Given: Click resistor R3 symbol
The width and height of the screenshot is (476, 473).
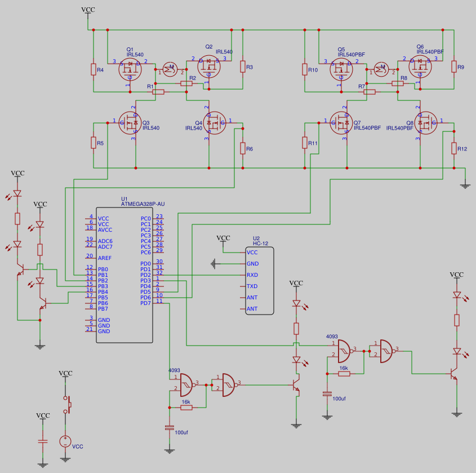Looking at the screenshot, I should [x=243, y=67].
